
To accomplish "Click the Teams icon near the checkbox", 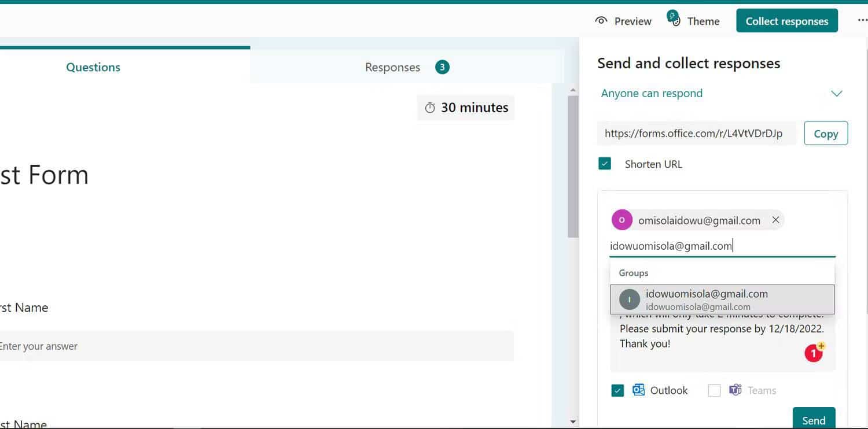I will (735, 390).
